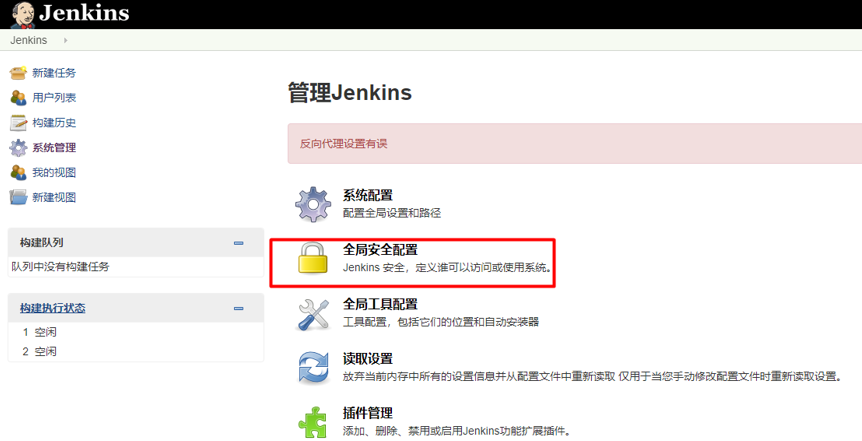Click the 新建任务 package icon
The width and height of the screenshot is (862, 441).
18,73
